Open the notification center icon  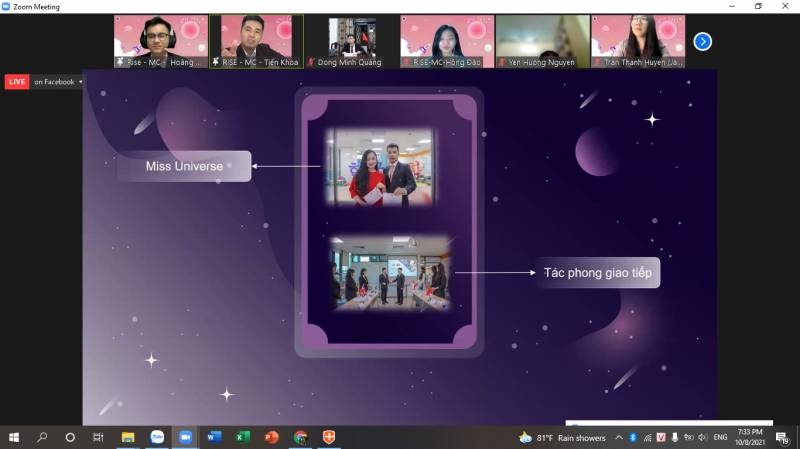782,437
